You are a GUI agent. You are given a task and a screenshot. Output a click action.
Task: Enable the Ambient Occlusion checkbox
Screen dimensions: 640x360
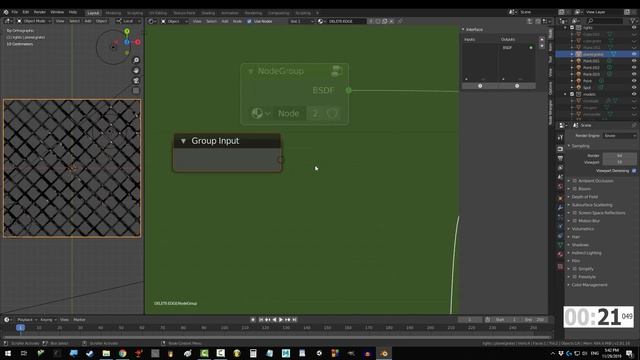575,180
